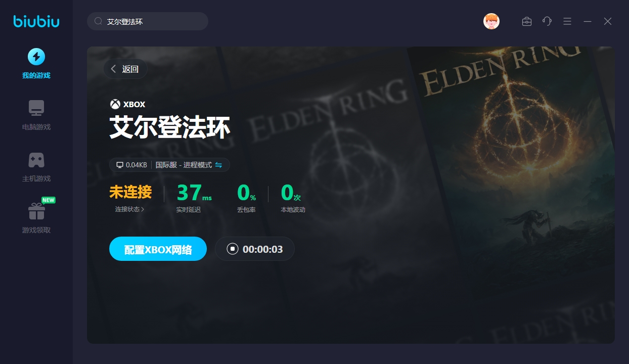Go back with 返回 button
The height and width of the screenshot is (364, 629).
[125, 69]
